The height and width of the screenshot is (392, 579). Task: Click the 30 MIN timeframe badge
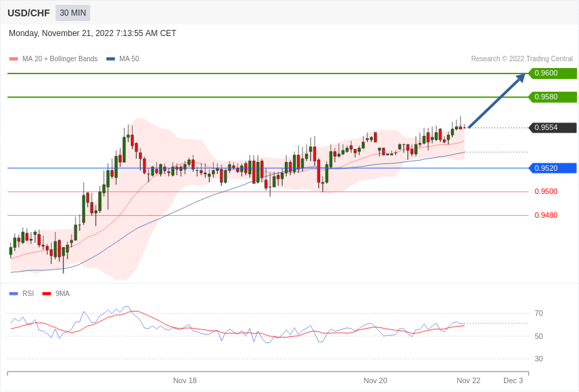[73, 13]
